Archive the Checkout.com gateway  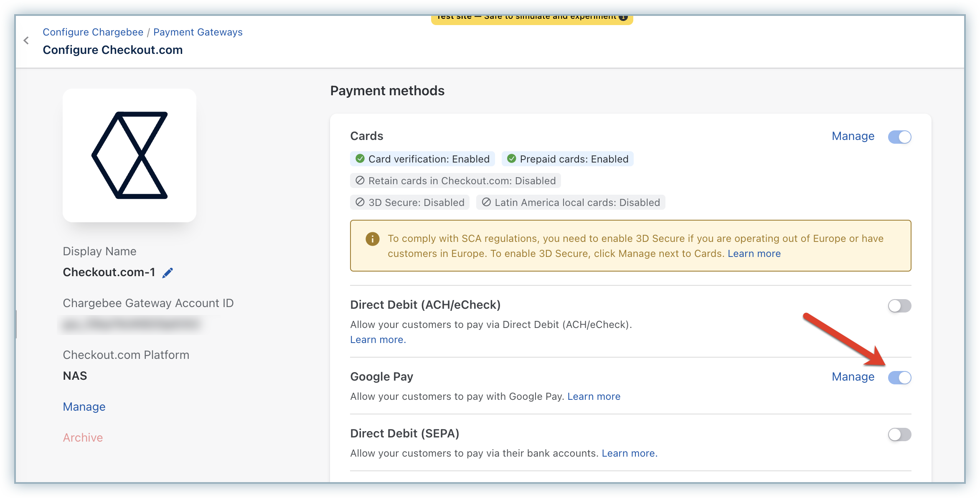(x=83, y=438)
